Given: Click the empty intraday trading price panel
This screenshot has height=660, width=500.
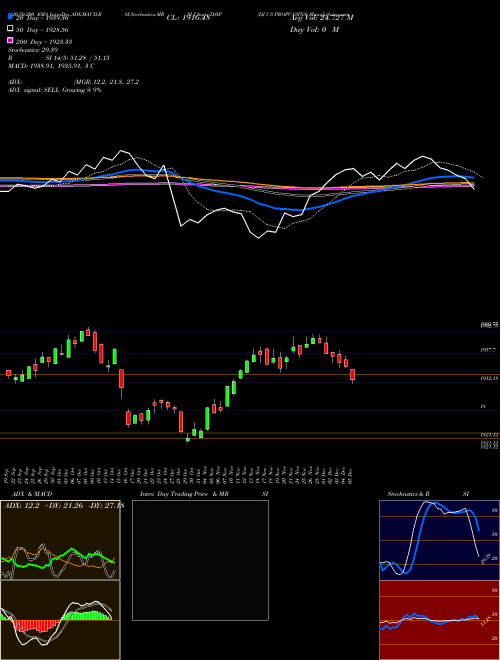Looking at the screenshot, I should point(200,560).
